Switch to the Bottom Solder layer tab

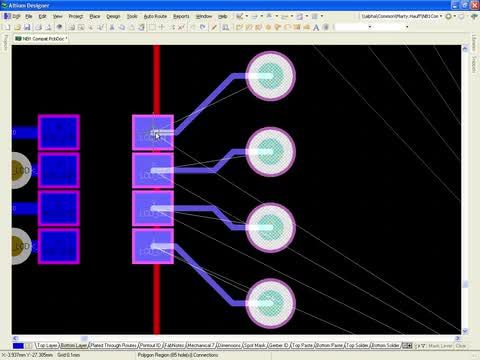[x=385, y=346]
